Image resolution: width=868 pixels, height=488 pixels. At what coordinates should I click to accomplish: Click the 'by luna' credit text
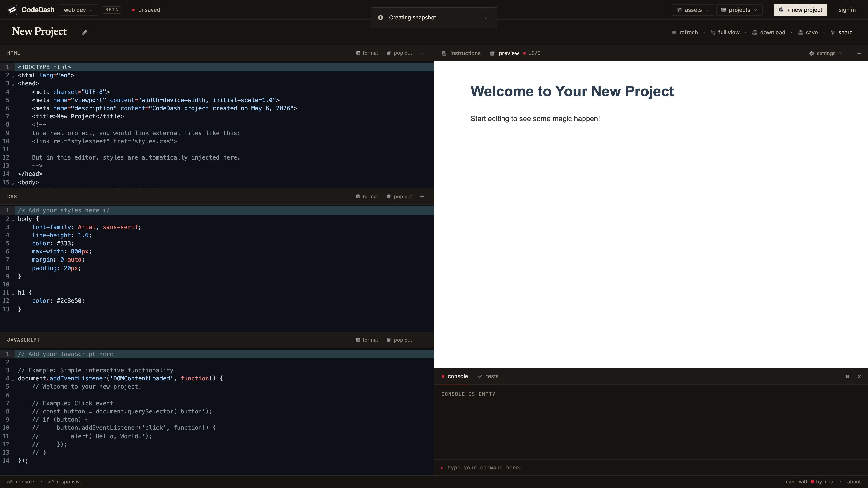(x=825, y=482)
